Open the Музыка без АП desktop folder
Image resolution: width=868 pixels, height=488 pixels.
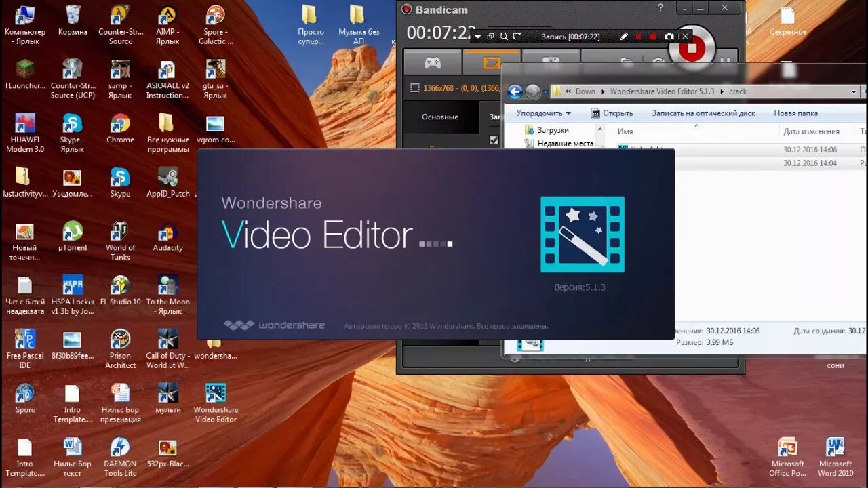358,24
